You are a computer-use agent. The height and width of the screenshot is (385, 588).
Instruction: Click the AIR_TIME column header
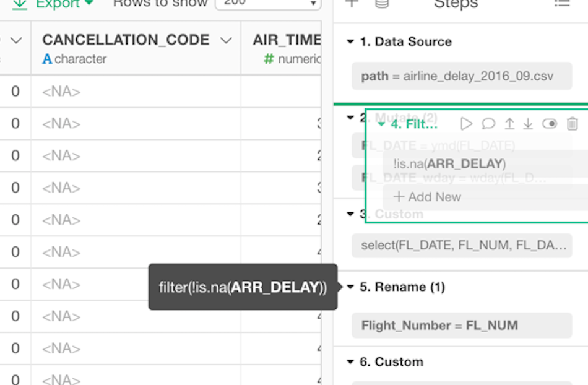[287, 40]
